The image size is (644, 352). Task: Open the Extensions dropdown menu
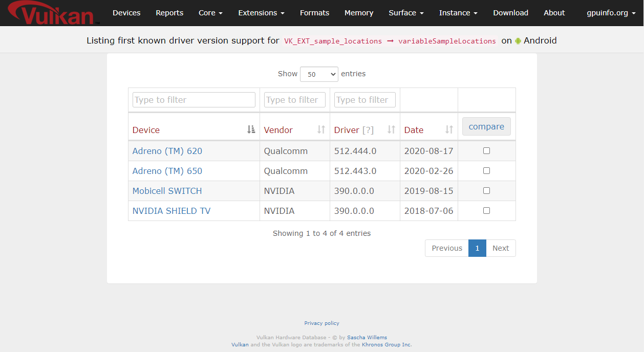coord(262,13)
